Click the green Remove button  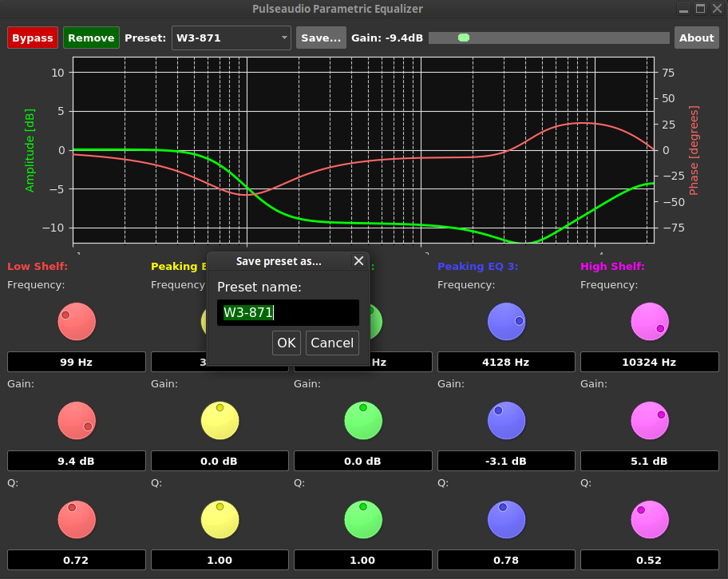pos(91,38)
